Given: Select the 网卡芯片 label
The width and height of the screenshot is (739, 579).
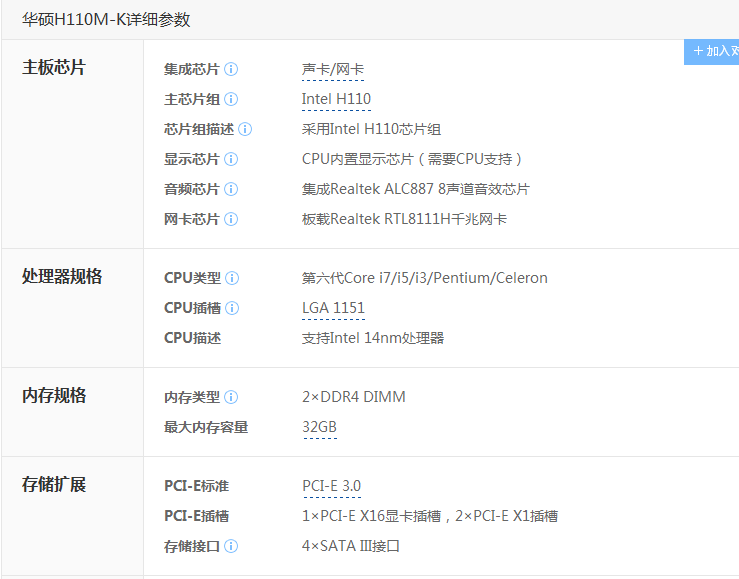Looking at the screenshot, I should point(192,219).
